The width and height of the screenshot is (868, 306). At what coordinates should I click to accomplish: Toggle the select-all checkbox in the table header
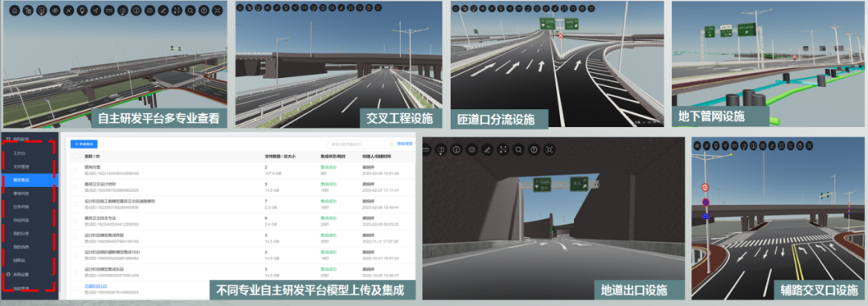pos(76,157)
